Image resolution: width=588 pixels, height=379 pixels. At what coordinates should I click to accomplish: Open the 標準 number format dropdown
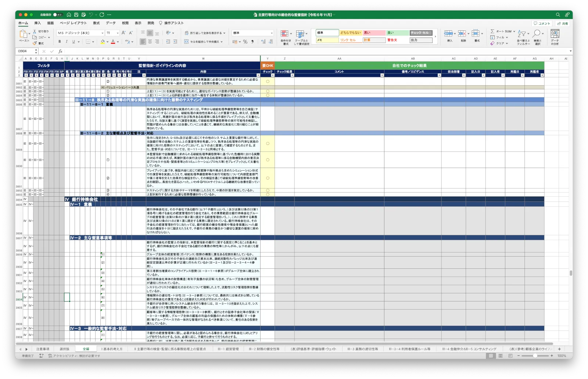point(253,33)
